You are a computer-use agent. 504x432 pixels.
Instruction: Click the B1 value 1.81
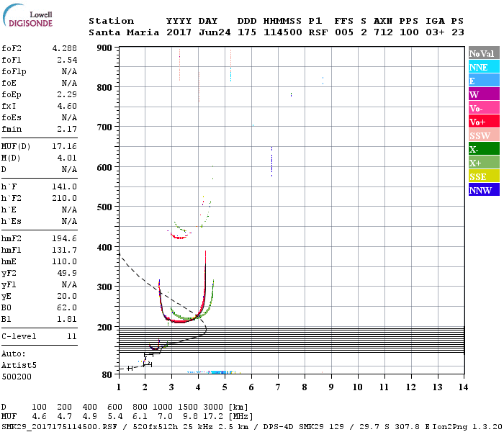click(67, 319)
